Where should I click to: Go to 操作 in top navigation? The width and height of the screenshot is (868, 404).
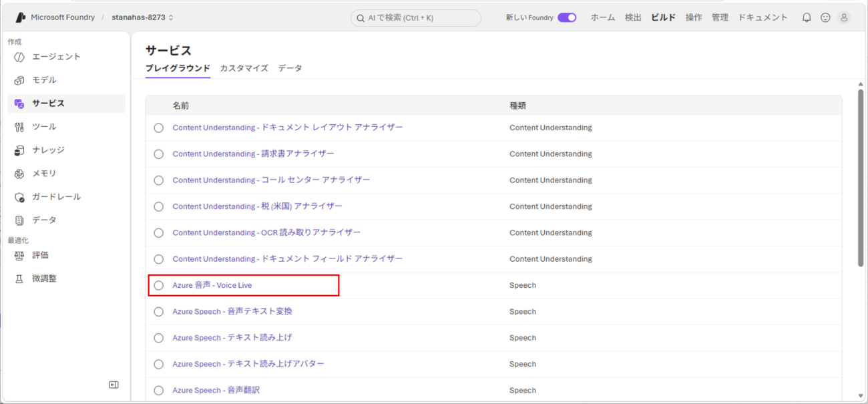(x=694, y=17)
